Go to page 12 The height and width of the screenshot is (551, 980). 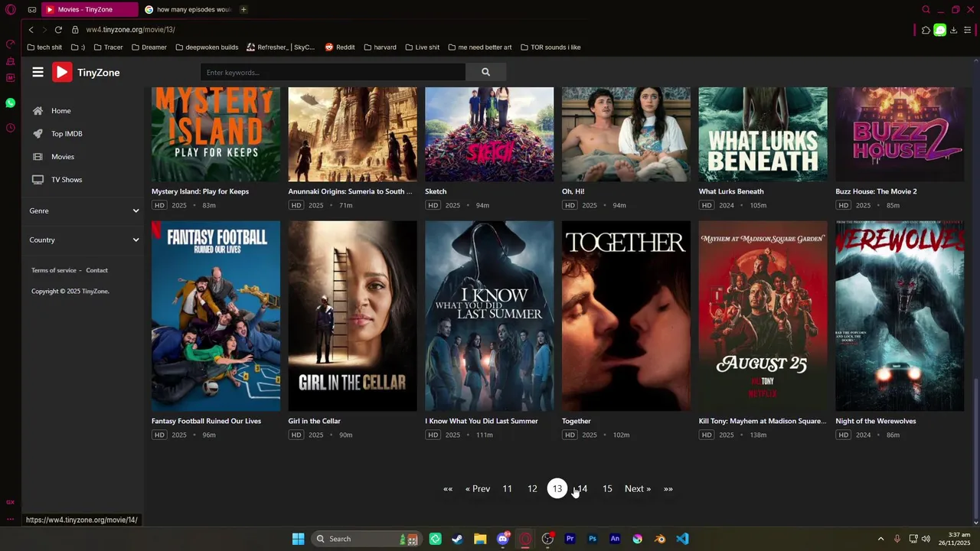(x=532, y=489)
